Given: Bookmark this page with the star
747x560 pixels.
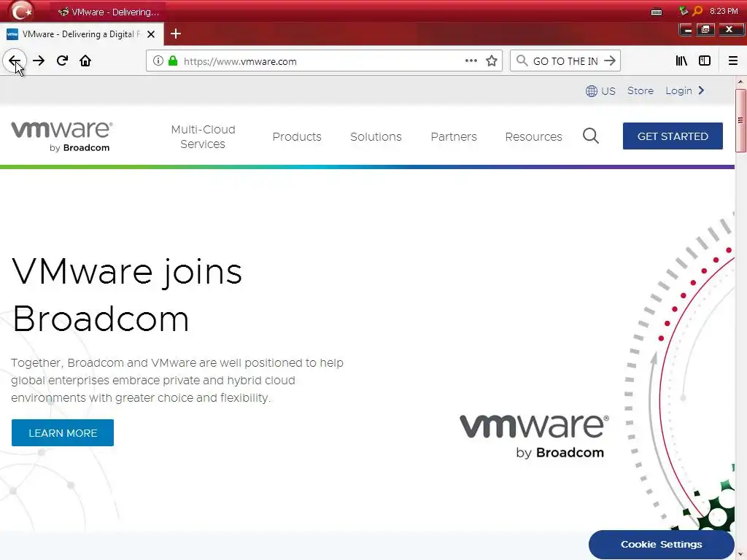Looking at the screenshot, I should coord(492,61).
